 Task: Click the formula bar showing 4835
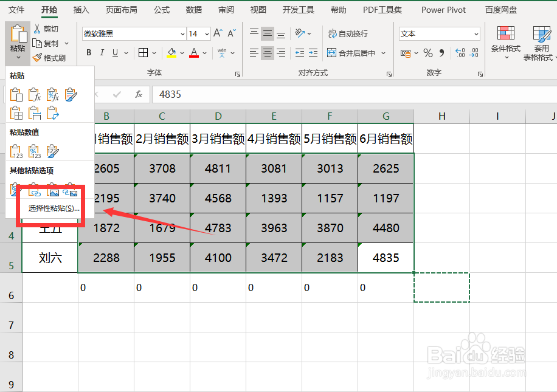click(355, 94)
